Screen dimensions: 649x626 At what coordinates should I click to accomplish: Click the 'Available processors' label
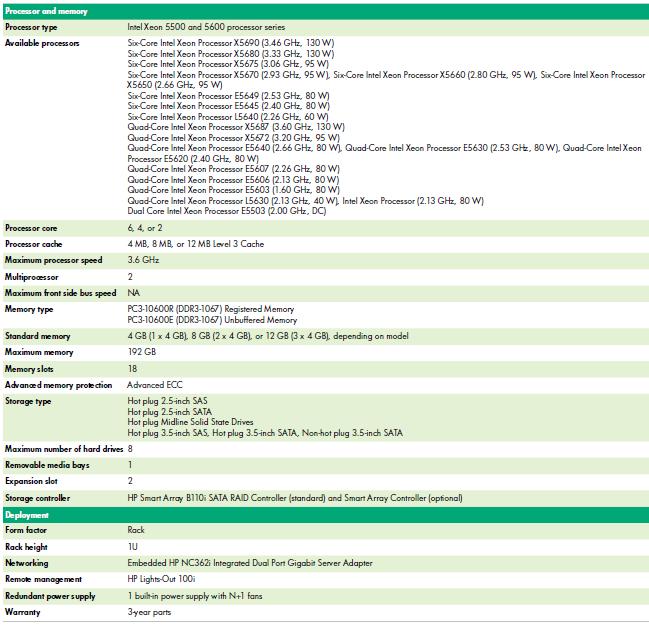pos(42,43)
